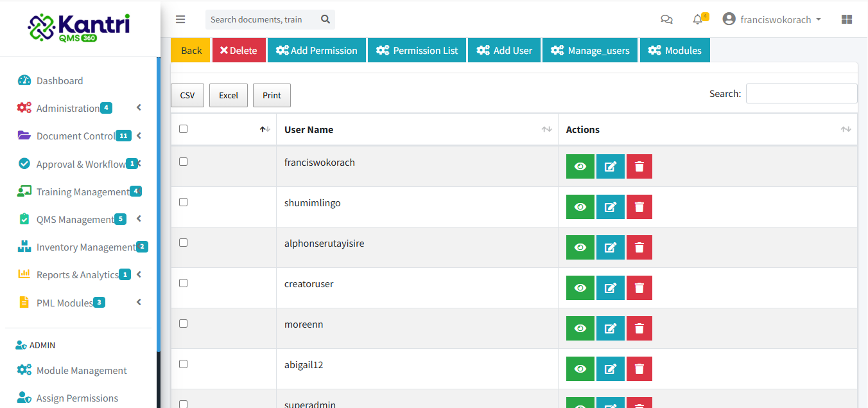Click inside the Search field on the right

(801, 93)
